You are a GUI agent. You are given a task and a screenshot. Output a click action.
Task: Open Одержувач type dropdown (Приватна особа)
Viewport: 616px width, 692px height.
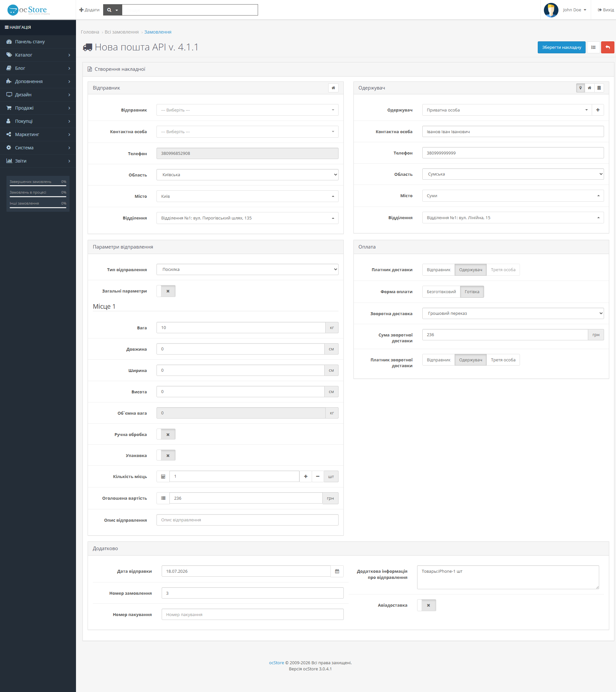tap(507, 110)
